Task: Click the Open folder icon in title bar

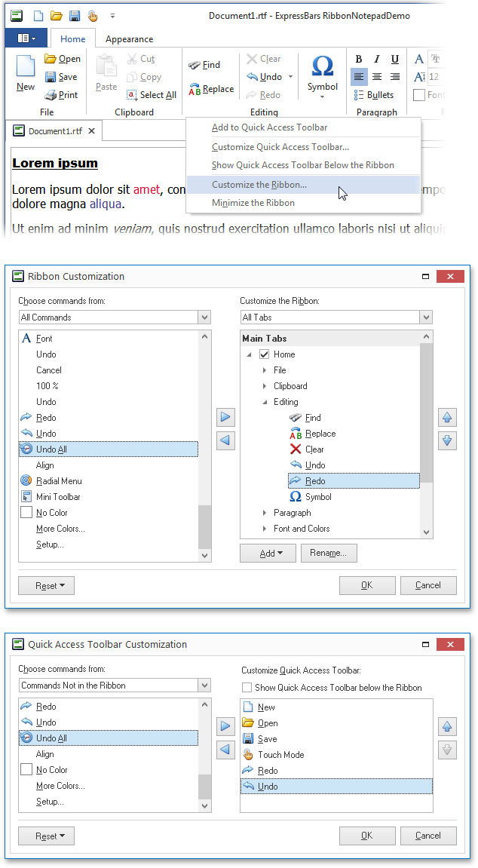Action: (x=56, y=16)
